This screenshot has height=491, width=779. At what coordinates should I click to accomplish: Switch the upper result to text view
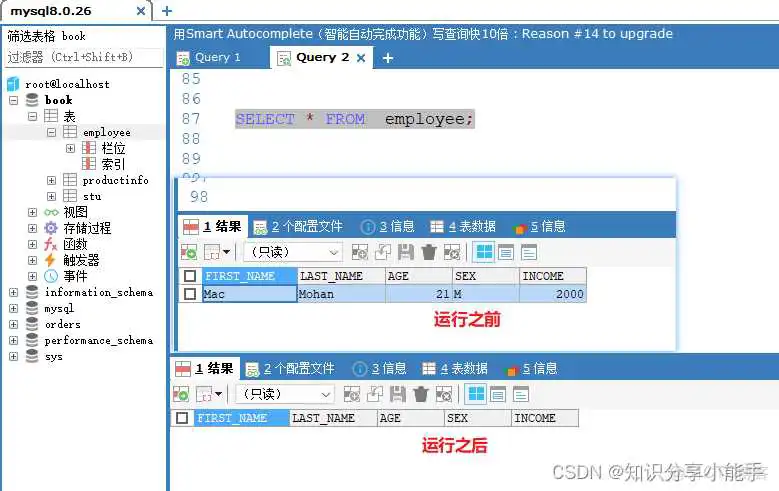529,252
